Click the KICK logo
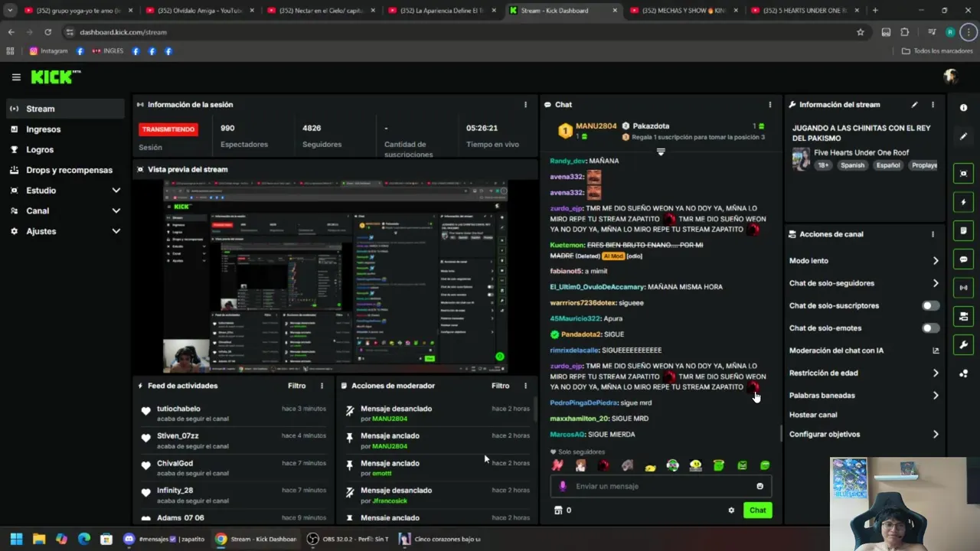This screenshot has width=980, height=551. pos(55,77)
